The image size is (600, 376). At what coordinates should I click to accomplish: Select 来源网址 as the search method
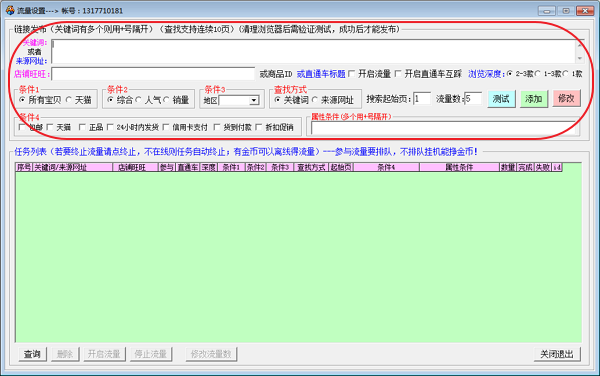click(x=315, y=100)
